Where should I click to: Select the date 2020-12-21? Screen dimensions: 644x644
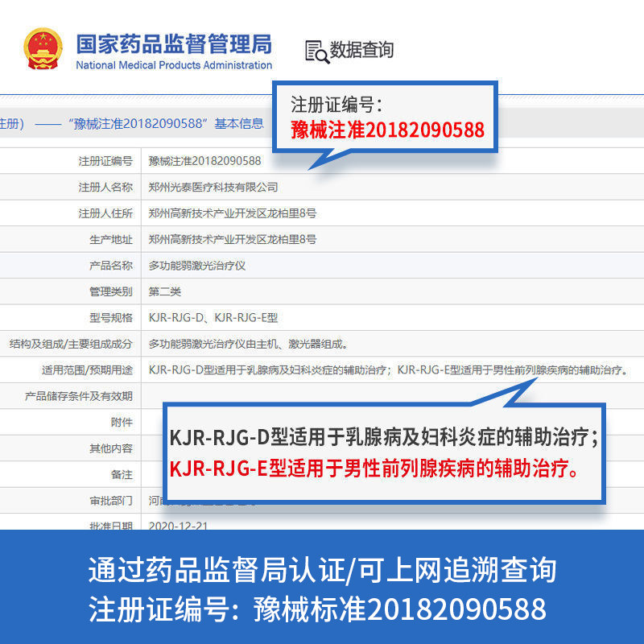178,526
